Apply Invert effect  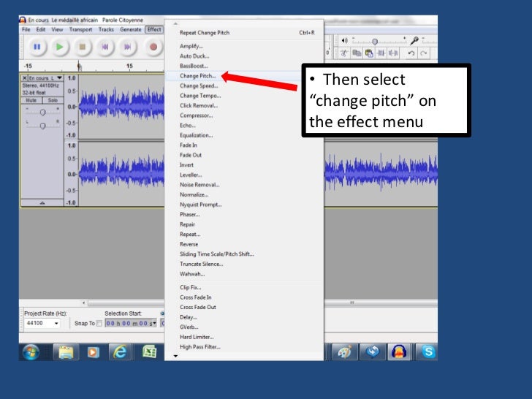pyautogui.click(x=244, y=165)
